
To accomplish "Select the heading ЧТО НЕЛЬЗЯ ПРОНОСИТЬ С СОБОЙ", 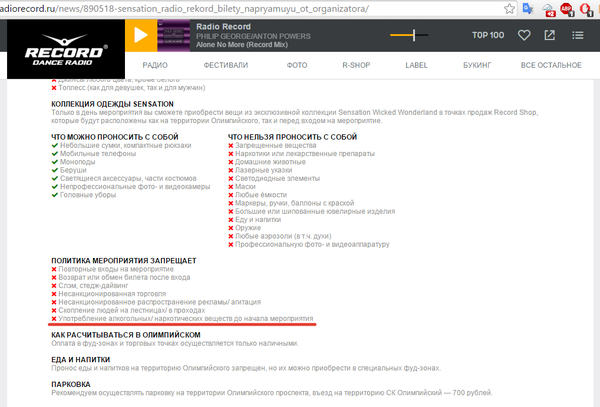I will pyautogui.click(x=292, y=137).
